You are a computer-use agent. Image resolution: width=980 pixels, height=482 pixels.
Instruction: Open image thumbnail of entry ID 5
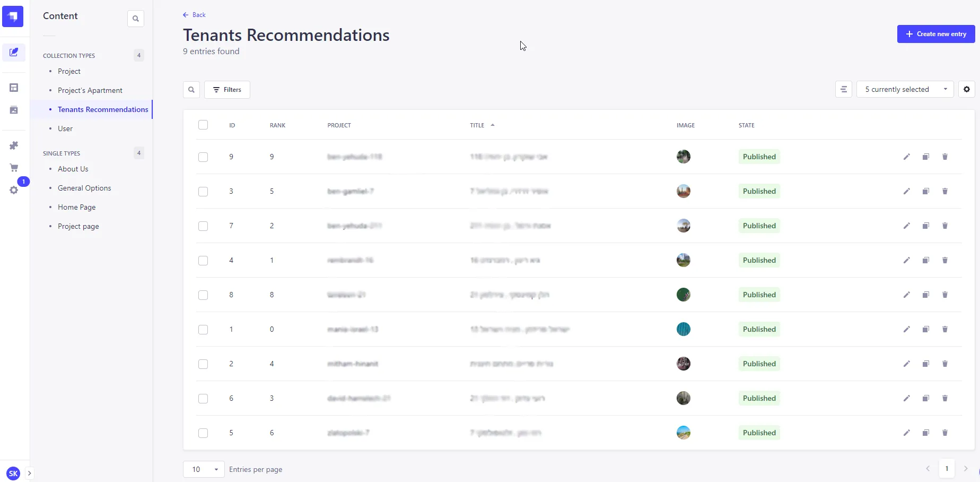684,433
